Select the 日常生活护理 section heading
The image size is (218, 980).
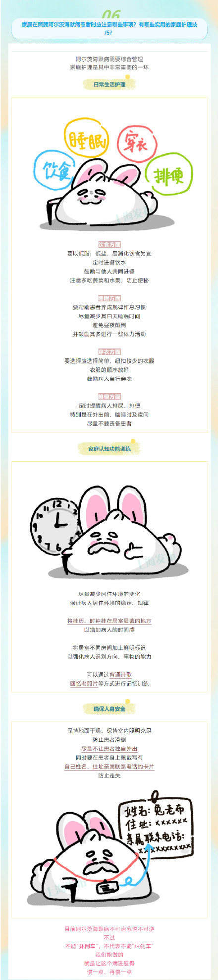point(109,84)
